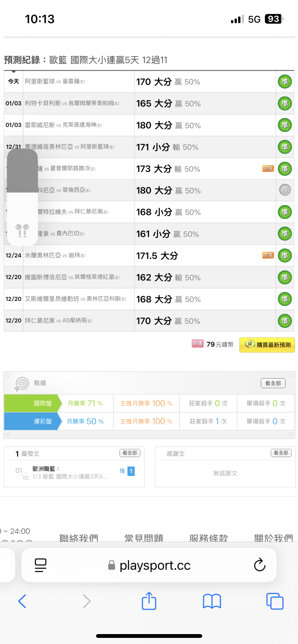The height and width of the screenshot is (644, 298).
Task: Open 看全部 in the 戰績 section
Action: [273, 383]
